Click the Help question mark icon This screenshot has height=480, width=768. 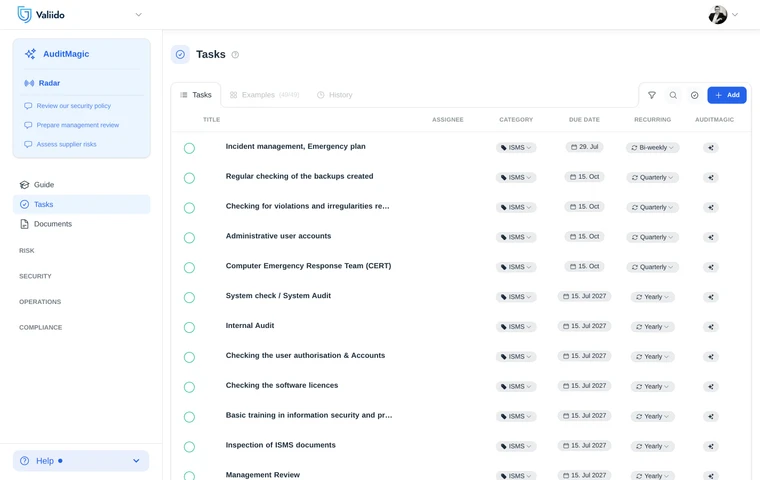pyautogui.click(x=24, y=461)
